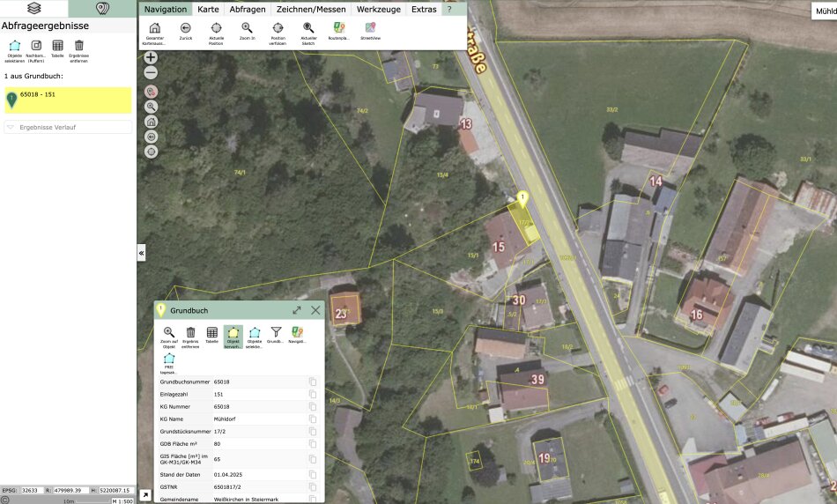Go back with the Zurück icon
Viewport: 837px width, 504px height.
pos(185,28)
